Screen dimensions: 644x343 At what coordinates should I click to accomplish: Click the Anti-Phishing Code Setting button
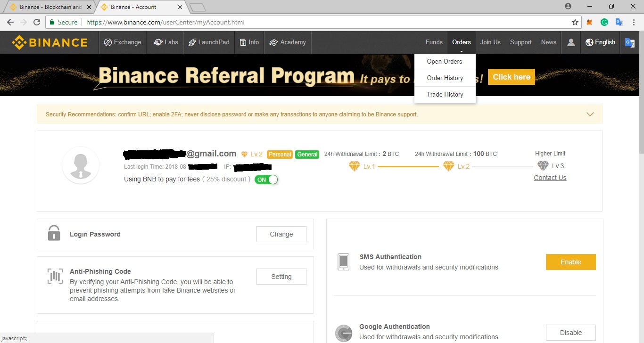point(281,277)
